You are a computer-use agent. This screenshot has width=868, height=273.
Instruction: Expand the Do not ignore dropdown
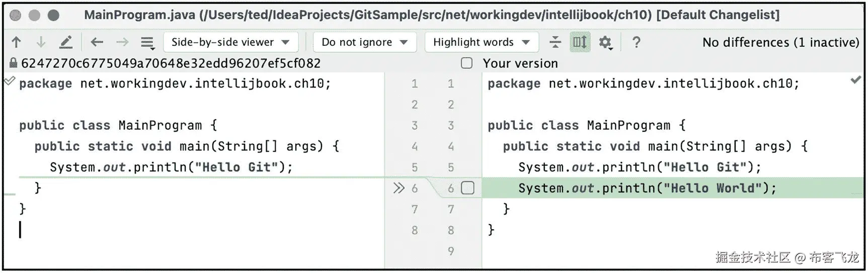364,42
